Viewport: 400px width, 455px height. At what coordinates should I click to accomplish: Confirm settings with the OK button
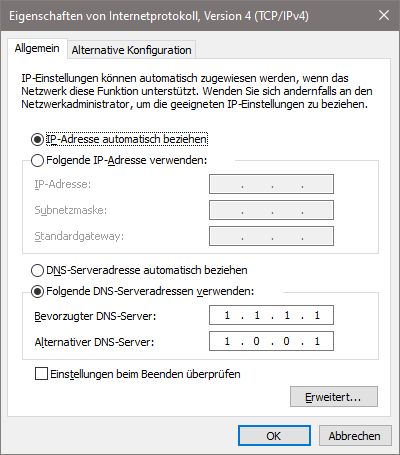[274, 436]
